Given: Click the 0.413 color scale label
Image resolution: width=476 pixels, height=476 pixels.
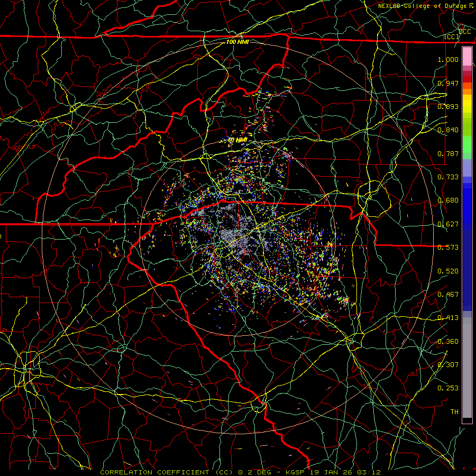Looking at the screenshot, I should tap(448, 318).
